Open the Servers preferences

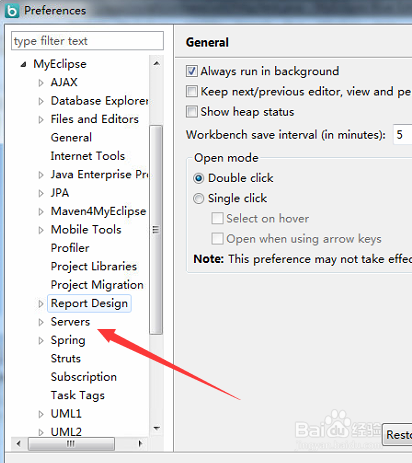(70, 322)
